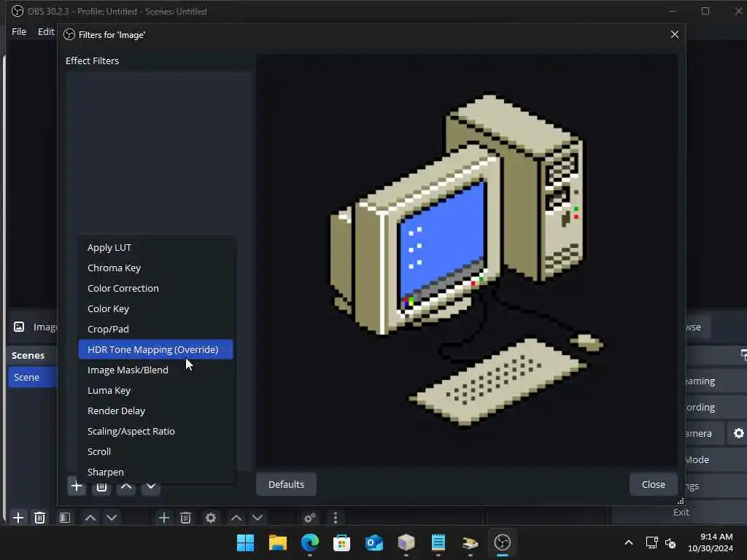Screen dimensions: 747x560
Task: Click the network tray icon
Action: [651, 542]
